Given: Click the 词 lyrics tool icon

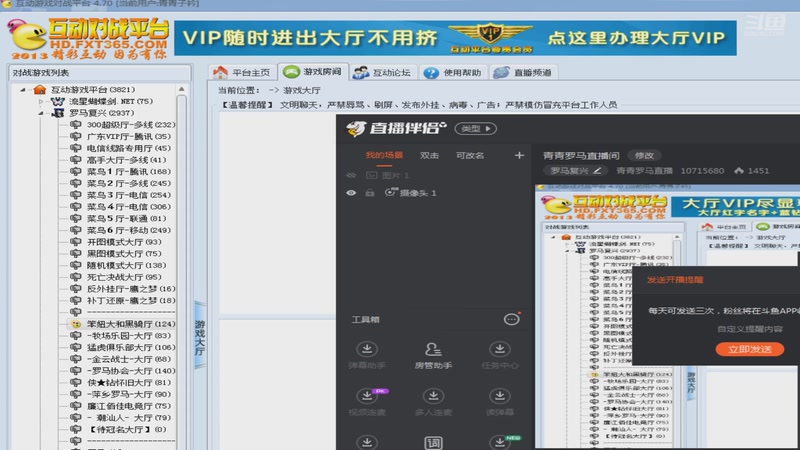Looking at the screenshot, I should pyautogui.click(x=433, y=442).
